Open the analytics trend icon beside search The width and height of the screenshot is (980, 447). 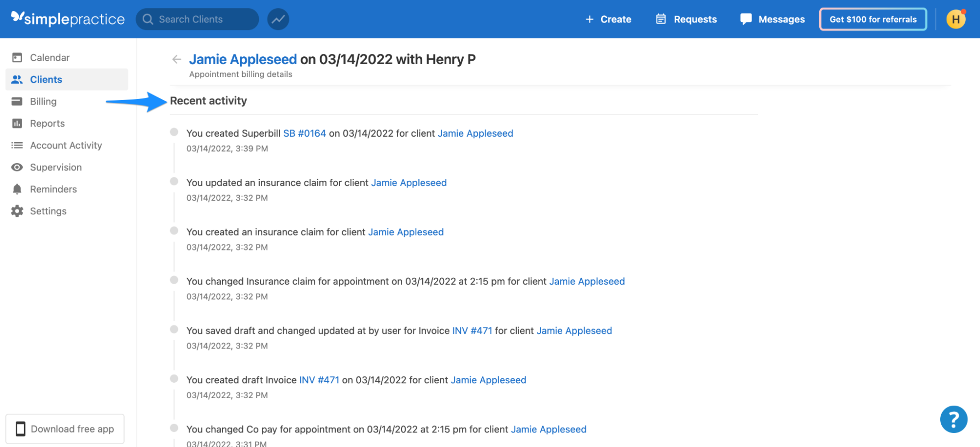point(277,19)
